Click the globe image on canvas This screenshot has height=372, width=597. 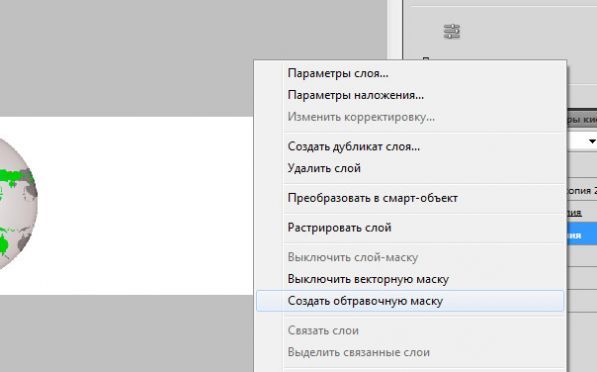pyautogui.click(x=18, y=204)
